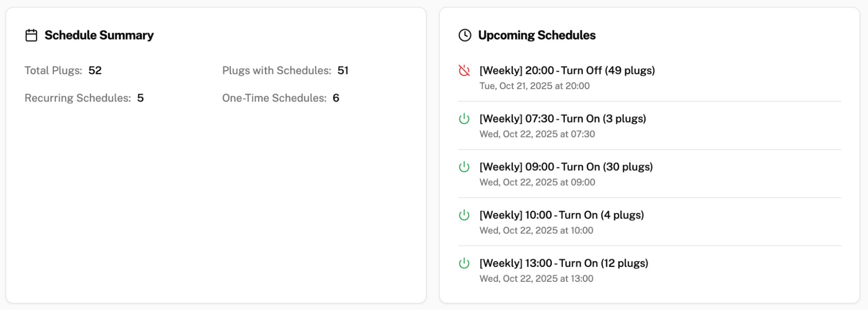Screen dimensions: 868x310
Task: Expand the Weekly 09:00 schedule details
Action: 566,166
